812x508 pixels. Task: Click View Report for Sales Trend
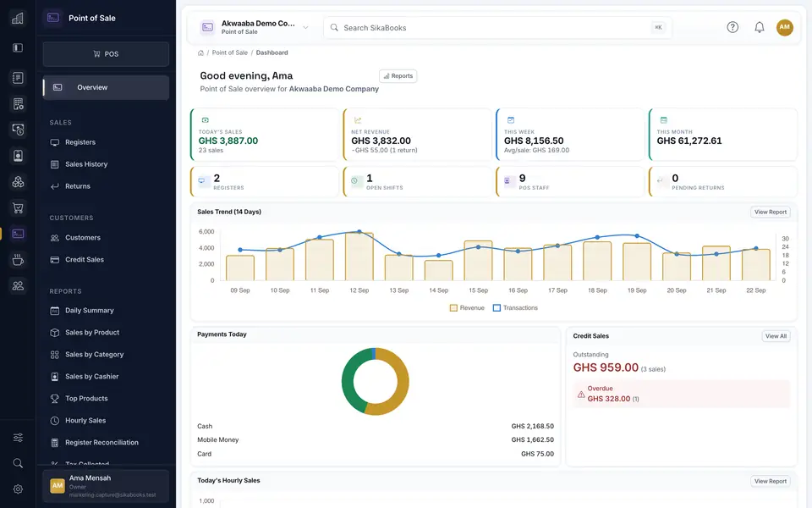point(770,212)
